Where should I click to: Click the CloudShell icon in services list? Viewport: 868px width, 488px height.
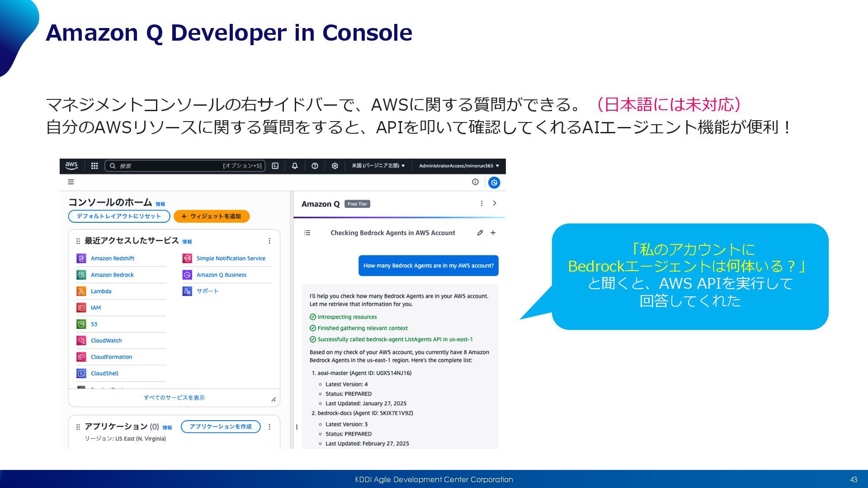tap(81, 373)
